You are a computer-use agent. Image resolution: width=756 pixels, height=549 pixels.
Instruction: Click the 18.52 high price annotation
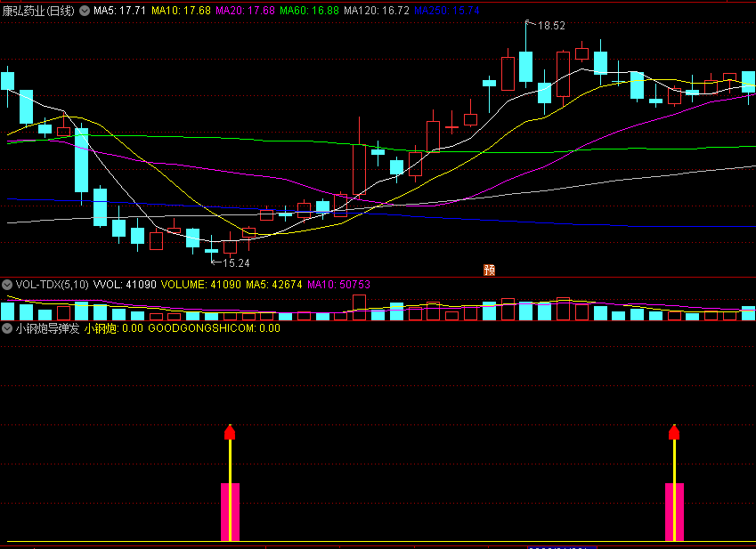551,26
